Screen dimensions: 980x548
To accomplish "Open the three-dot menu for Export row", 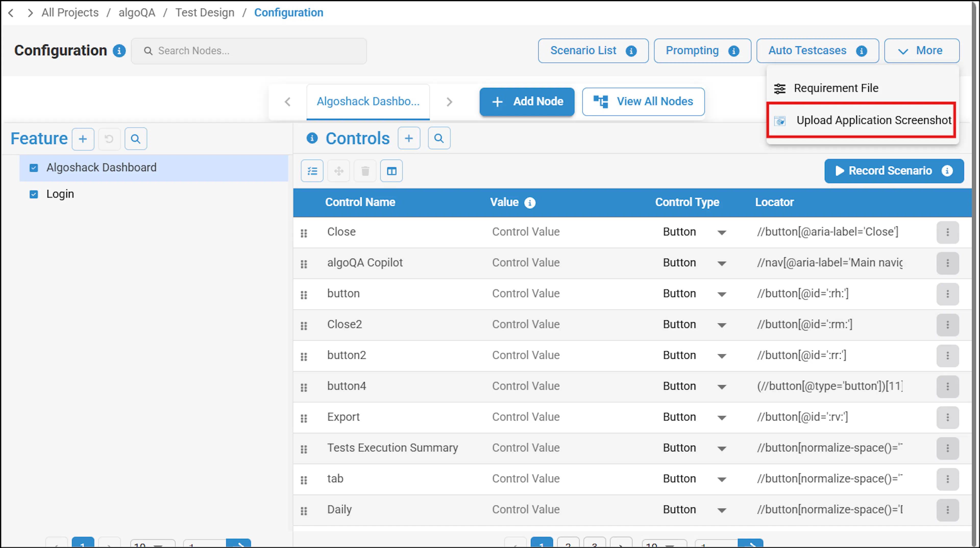I will pos(947,418).
